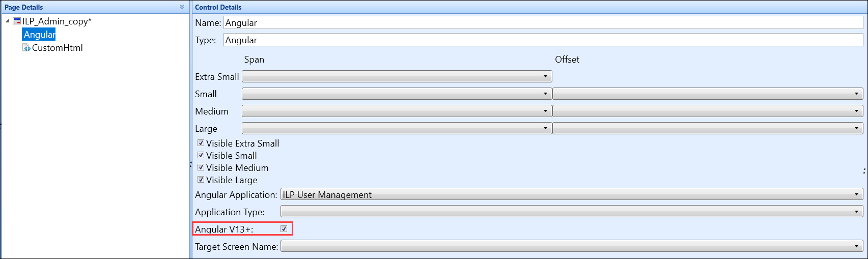
Task: Click the Name input field
Action: click(543, 22)
